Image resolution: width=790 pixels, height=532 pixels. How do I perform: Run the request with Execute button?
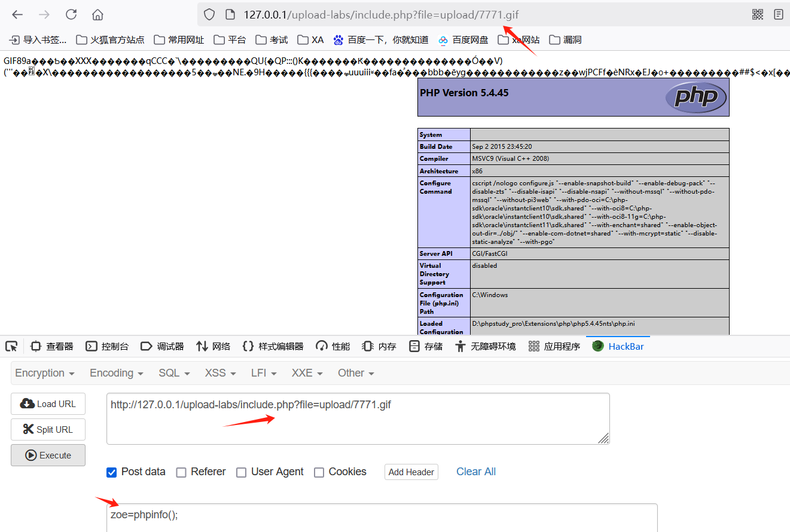(48, 455)
